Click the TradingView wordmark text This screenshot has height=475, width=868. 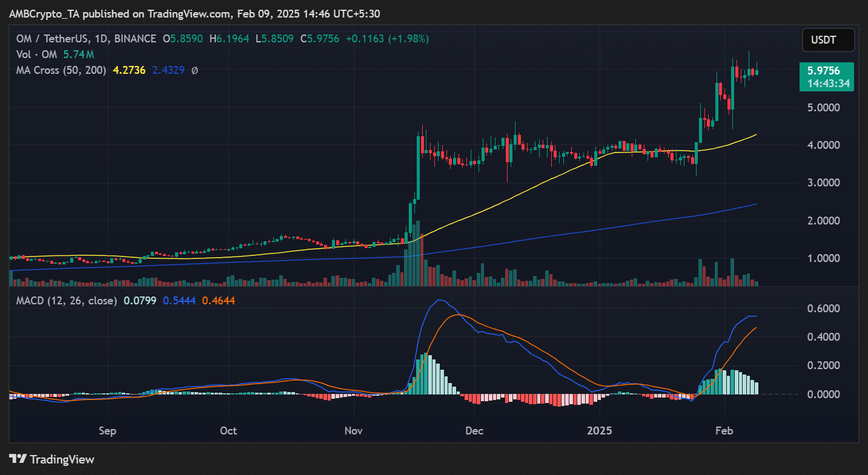[62, 459]
